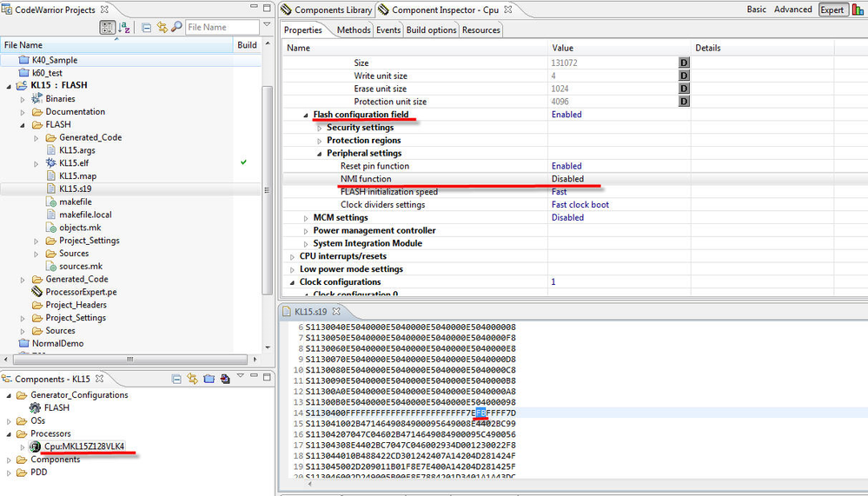Click the Processor Expert icon beside ProcessorExpert.pe
Viewport: 868px width, 496px height.
point(37,292)
